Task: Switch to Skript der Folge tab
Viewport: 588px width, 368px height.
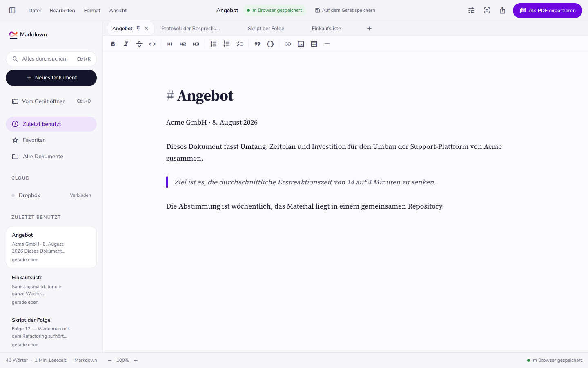Action: [x=266, y=29]
